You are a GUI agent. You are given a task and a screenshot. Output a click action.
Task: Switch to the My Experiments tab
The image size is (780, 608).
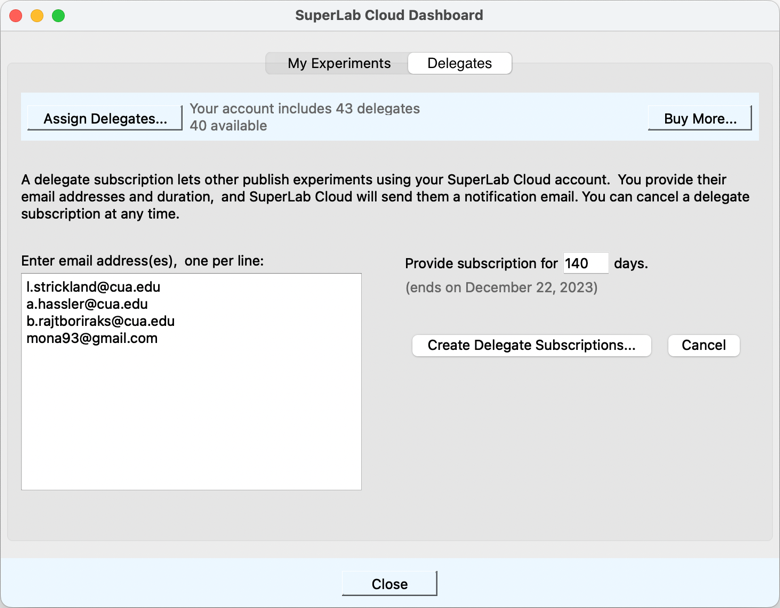338,63
